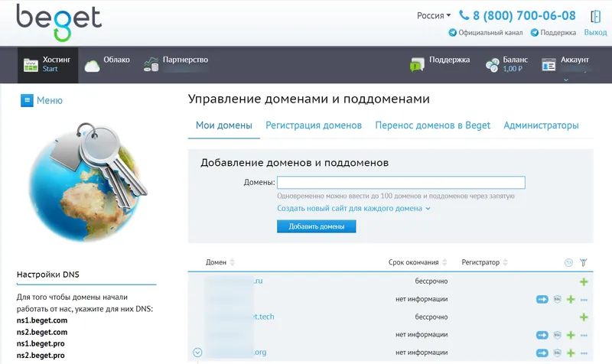
Task: Switch to Регистрация доменов tab
Action: 314,125
